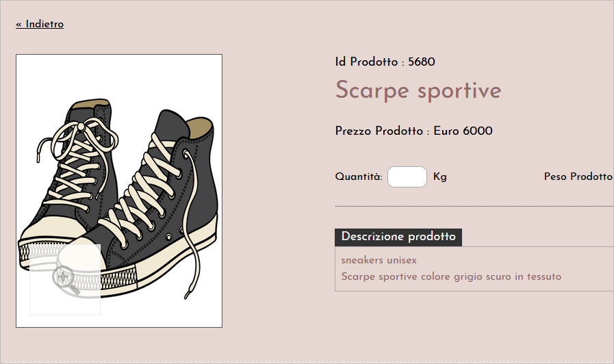This screenshot has width=614, height=364.
Task: Click the magnifying glass zoom icon
Action: (65, 280)
